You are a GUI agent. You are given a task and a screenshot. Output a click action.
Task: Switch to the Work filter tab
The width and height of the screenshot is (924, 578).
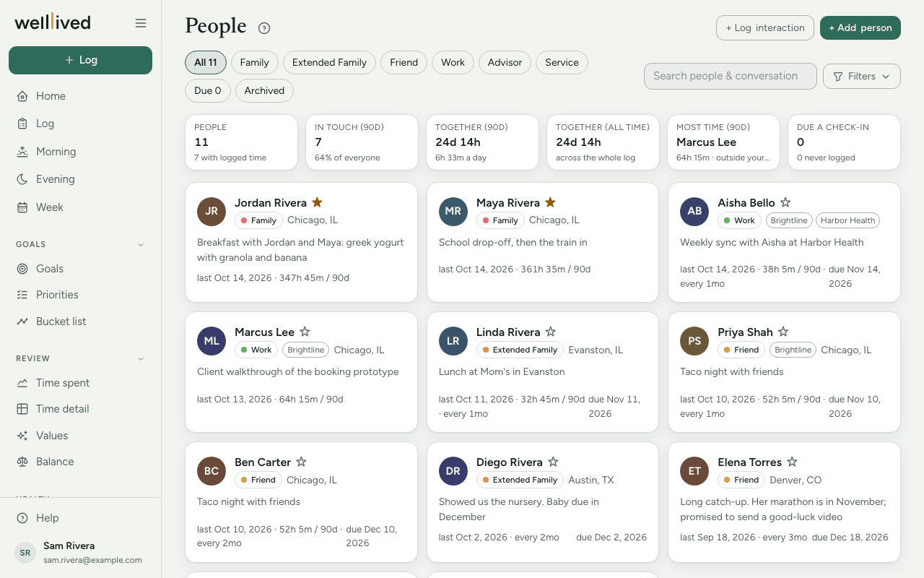(x=453, y=62)
